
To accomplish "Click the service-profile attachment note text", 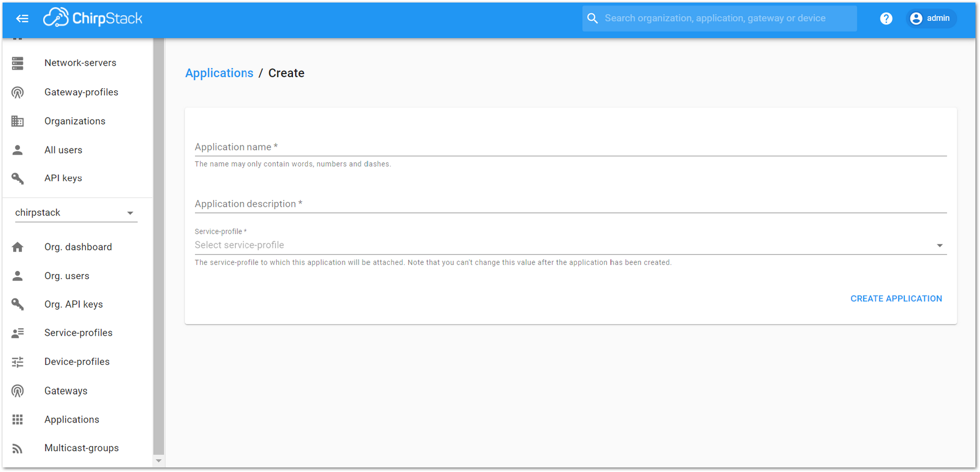I will pos(433,263).
